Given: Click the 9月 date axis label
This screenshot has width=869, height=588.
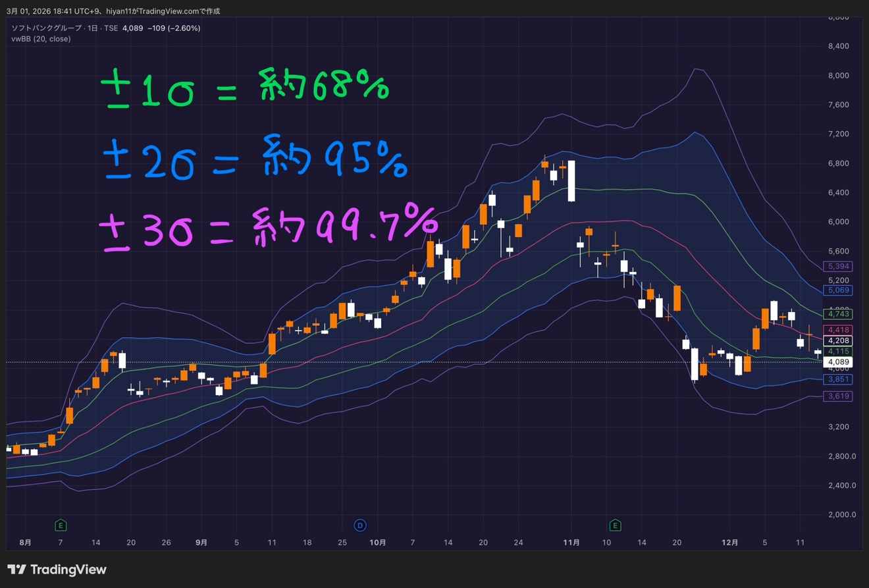Looking at the screenshot, I should coord(201,543).
